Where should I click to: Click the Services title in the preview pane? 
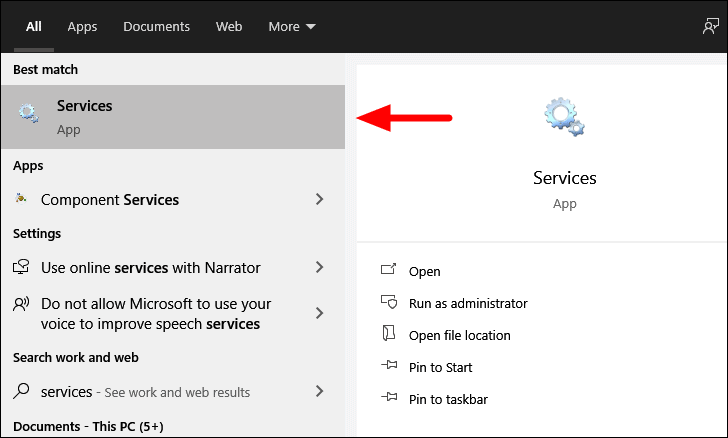tap(565, 178)
